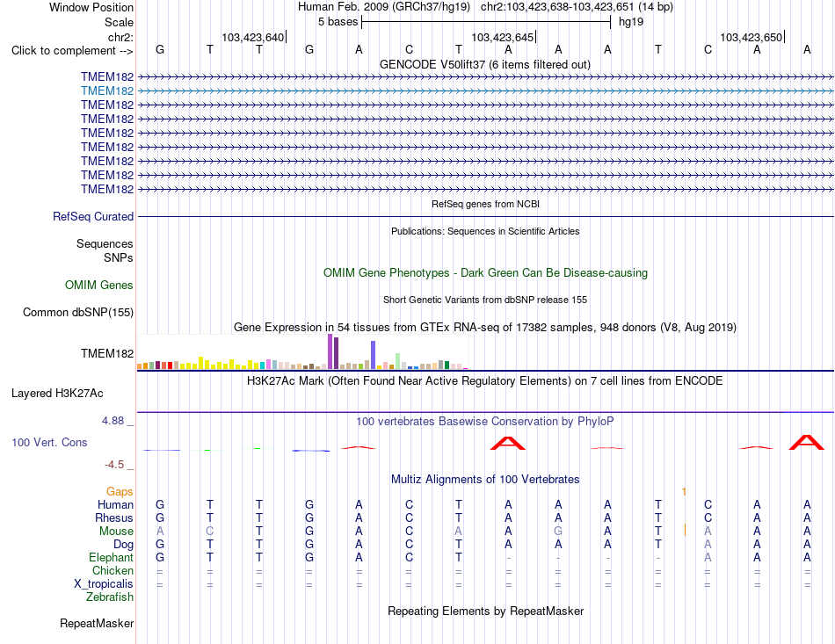Open '100 vertebrates Basewise Conservation by PhyloP' title
This screenshot has height=644, width=835.
coord(485,422)
